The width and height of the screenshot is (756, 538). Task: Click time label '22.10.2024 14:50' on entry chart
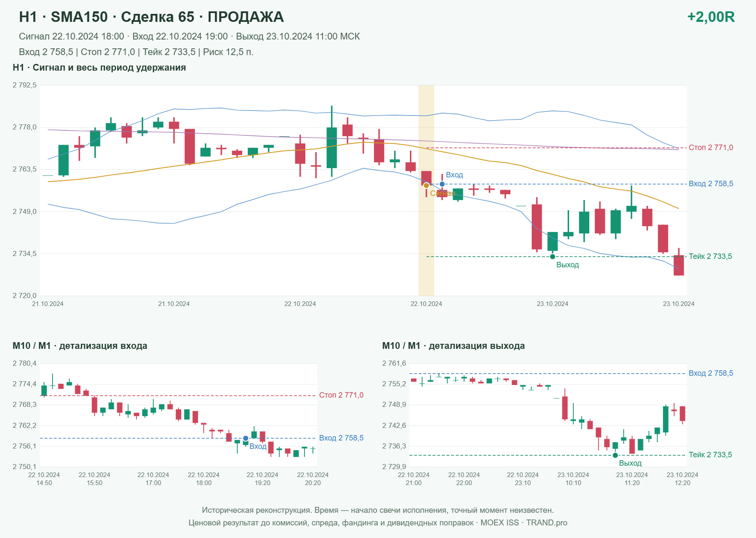pos(44,479)
